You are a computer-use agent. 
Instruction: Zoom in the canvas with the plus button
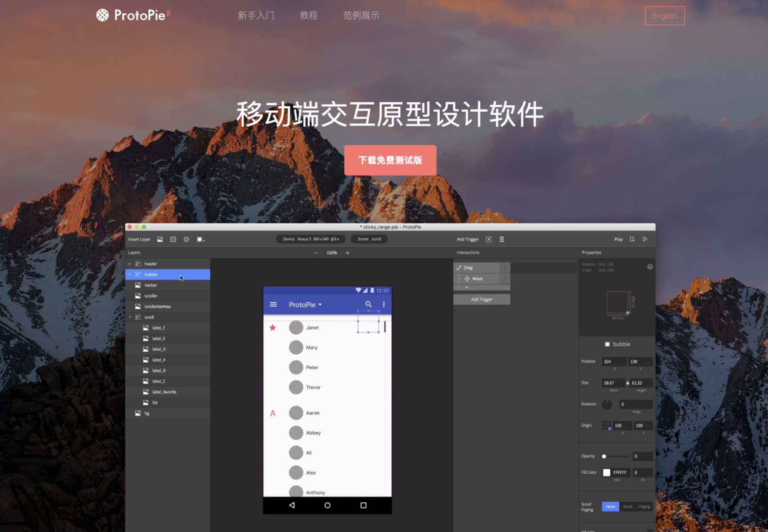pyautogui.click(x=348, y=253)
